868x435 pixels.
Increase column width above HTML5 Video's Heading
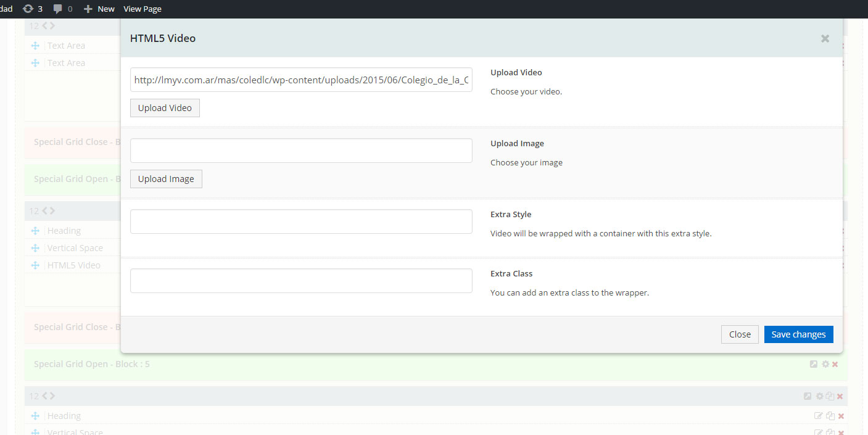pyautogui.click(x=52, y=211)
